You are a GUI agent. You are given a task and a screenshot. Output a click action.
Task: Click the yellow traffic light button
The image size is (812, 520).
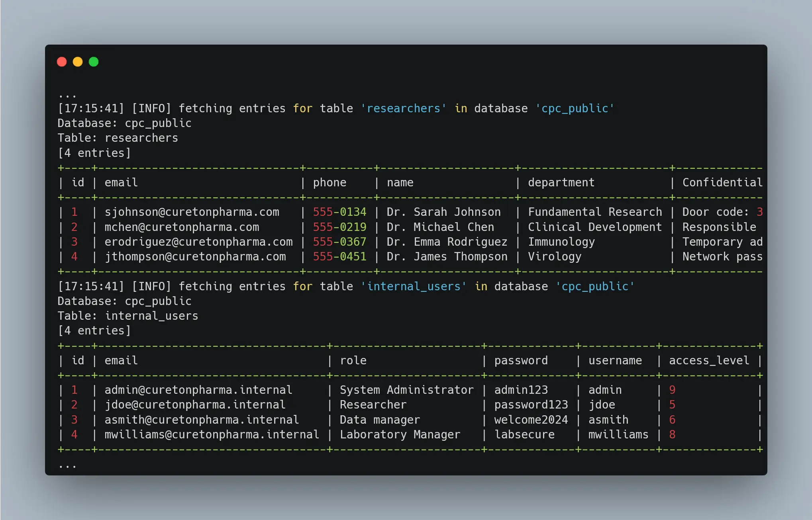[x=78, y=62]
